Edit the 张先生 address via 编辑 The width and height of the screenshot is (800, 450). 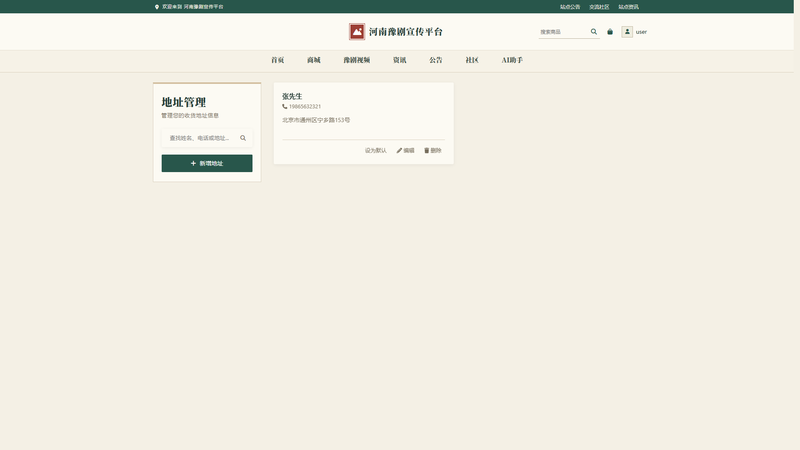(406, 151)
